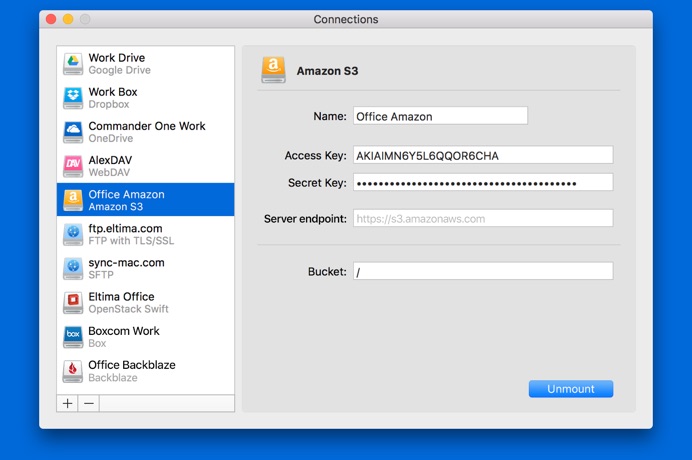Open Commander One Work connection
Screen dimensions: 692x460
click(147, 126)
